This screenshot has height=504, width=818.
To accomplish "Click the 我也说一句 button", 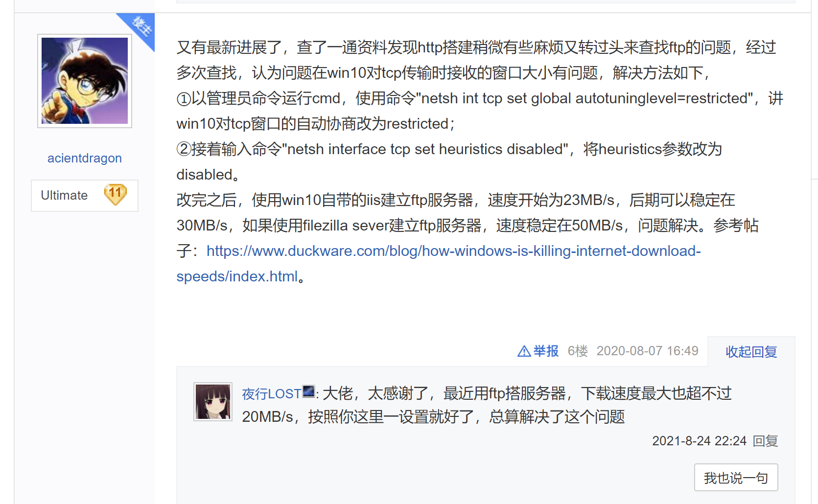I will [736, 478].
